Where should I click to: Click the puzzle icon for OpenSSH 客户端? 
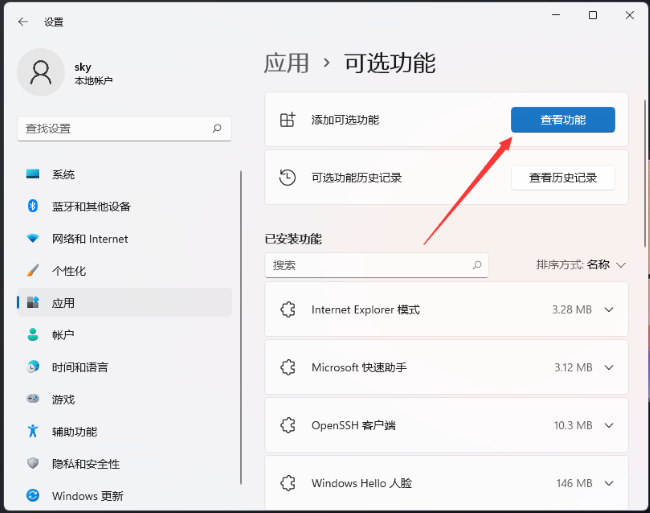coord(288,425)
